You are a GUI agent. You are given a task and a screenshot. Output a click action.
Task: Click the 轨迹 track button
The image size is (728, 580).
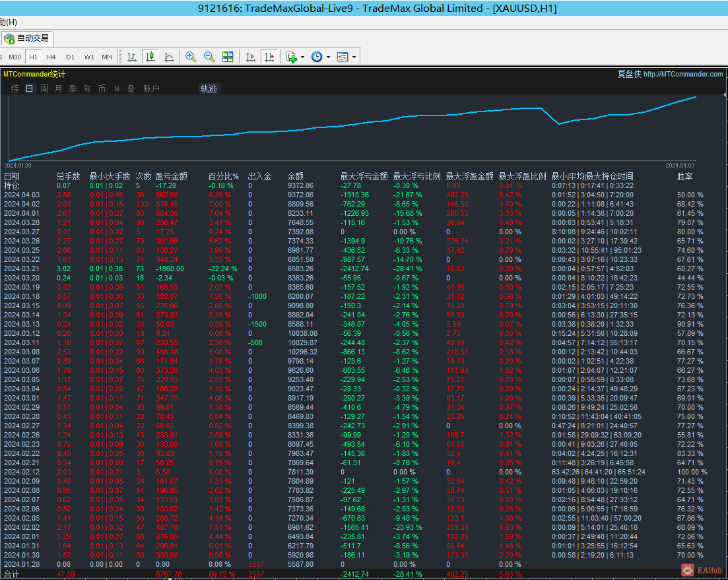point(209,88)
